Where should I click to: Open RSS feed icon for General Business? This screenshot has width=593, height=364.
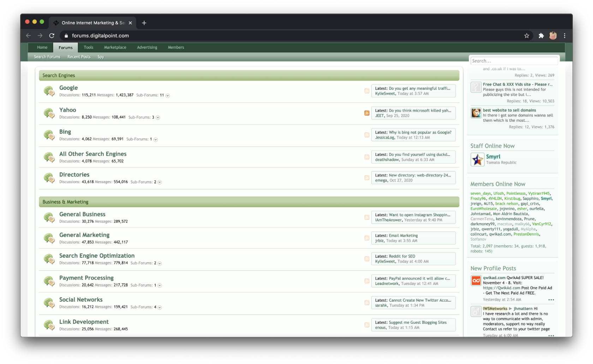pyautogui.click(x=367, y=218)
